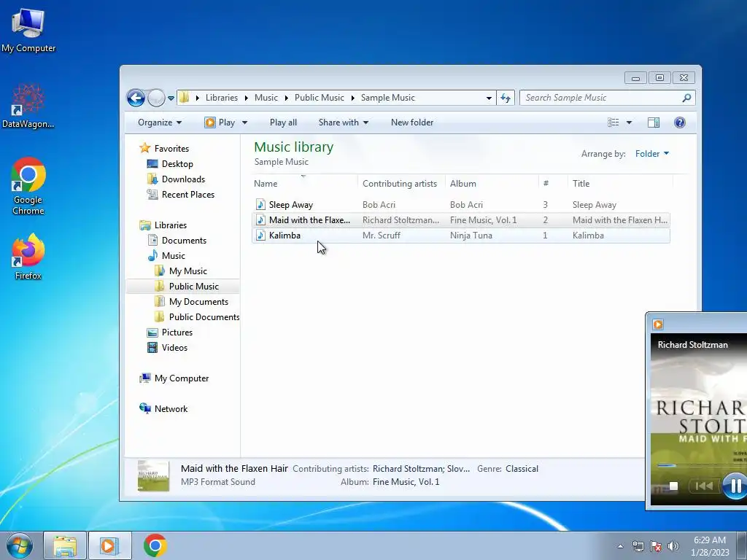Click the refresh icon beside address bar
The height and width of the screenshot is (560, 747).
pos(506,98)
